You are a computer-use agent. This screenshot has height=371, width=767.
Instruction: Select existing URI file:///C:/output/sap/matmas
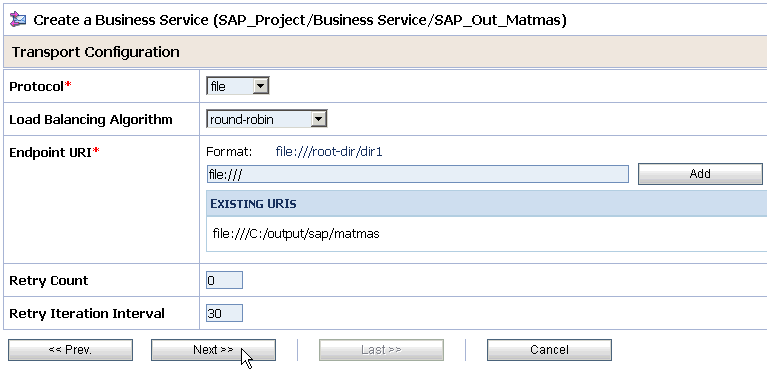click(296, 234)
